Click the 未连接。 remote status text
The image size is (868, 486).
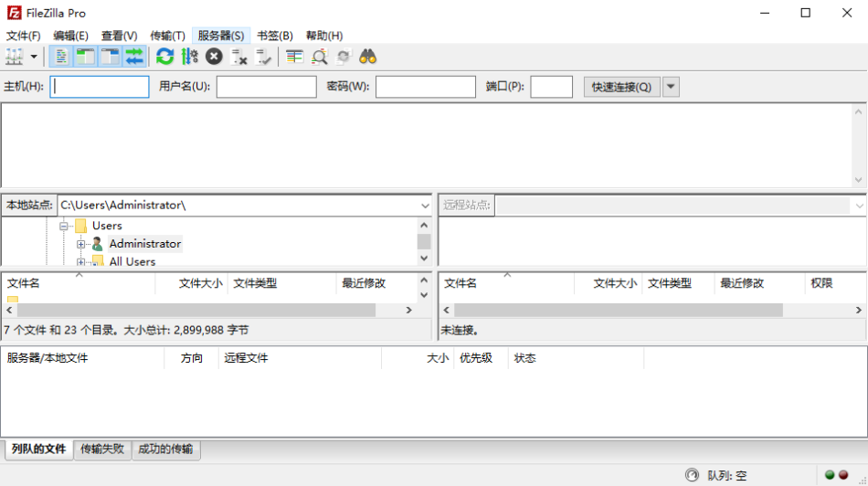coord(460,331)
